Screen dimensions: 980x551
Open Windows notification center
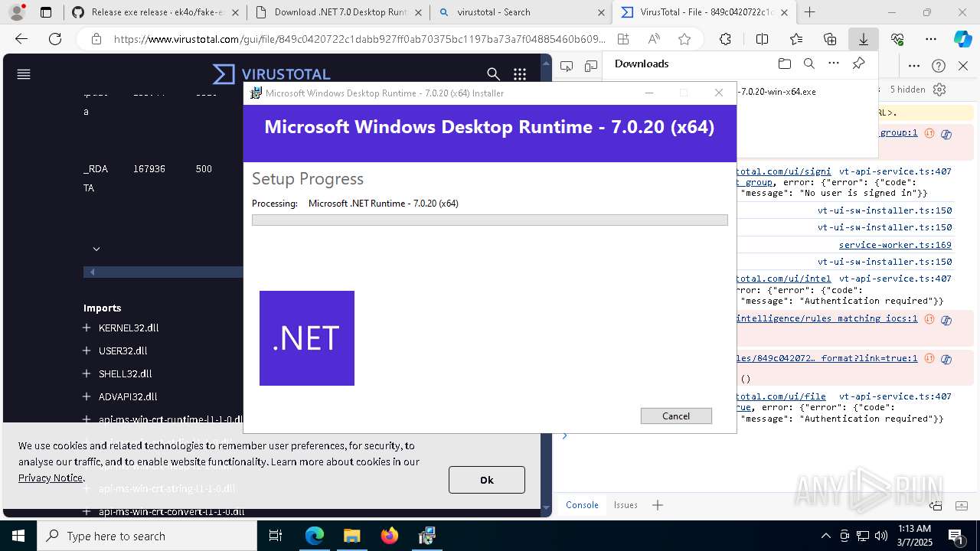(955, 536)
